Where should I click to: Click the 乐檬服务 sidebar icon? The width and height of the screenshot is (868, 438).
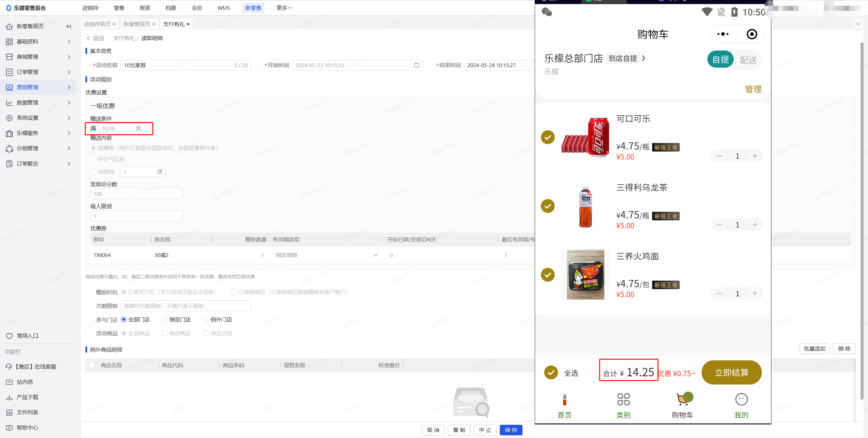[9, 133]
